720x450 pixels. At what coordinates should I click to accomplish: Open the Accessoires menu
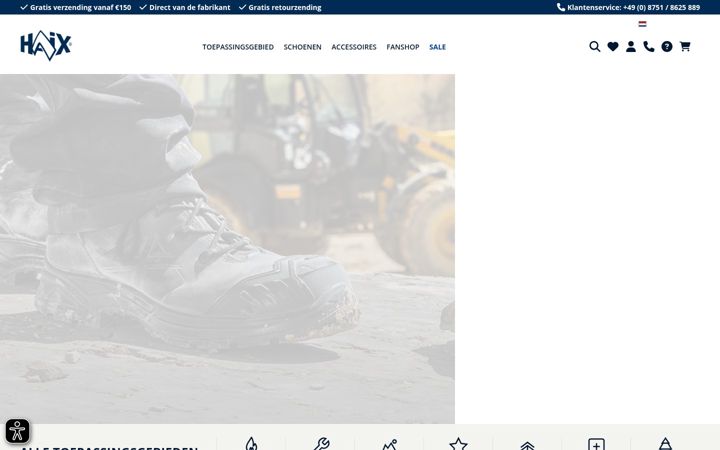[354, 47]
